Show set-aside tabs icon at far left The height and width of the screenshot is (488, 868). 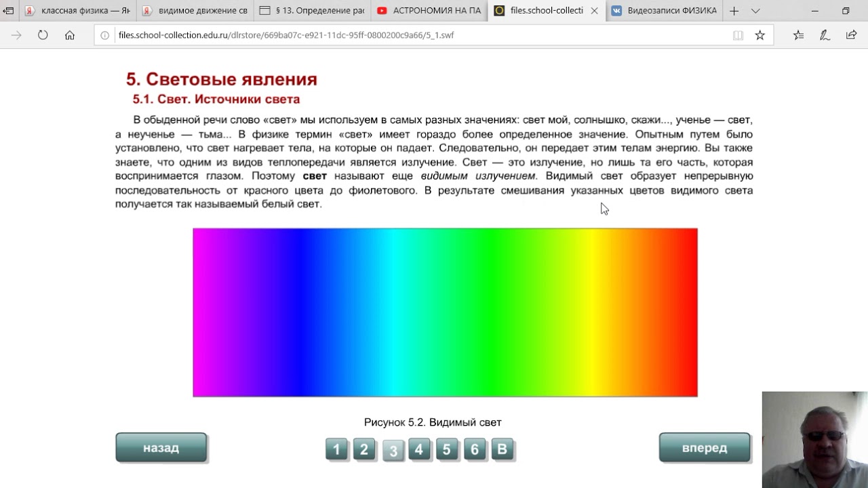click(9, 11)
